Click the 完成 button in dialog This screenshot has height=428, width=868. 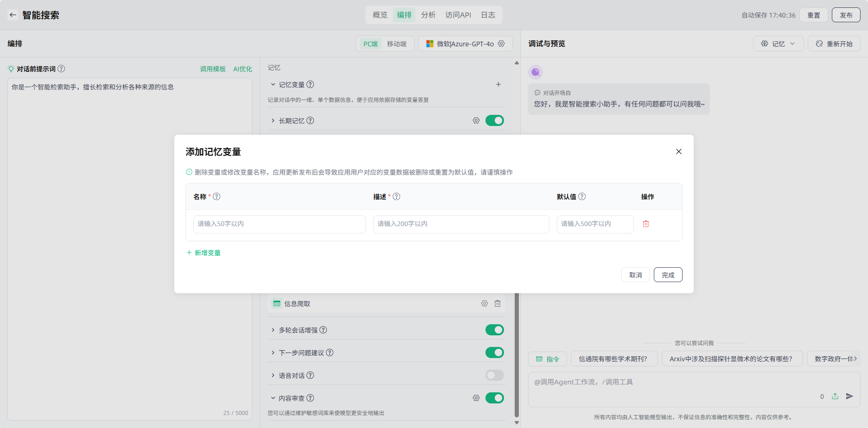668,275
